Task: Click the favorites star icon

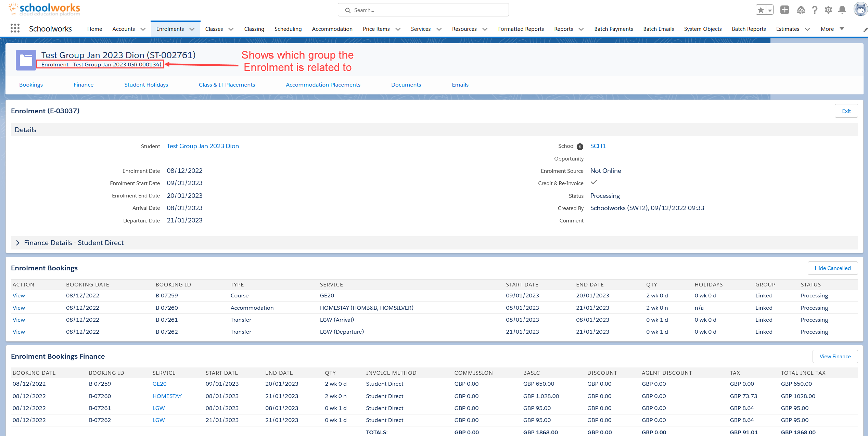Action: (761, 10)
